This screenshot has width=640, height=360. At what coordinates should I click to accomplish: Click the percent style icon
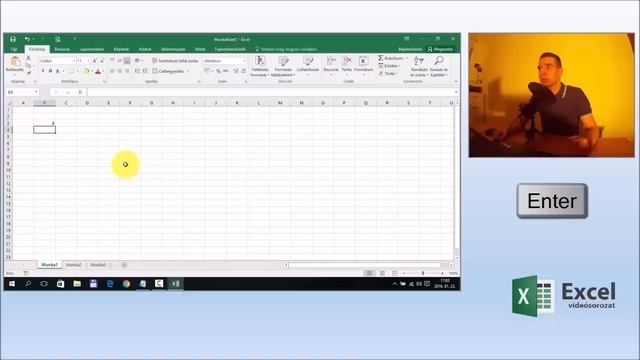pos(218,71)
